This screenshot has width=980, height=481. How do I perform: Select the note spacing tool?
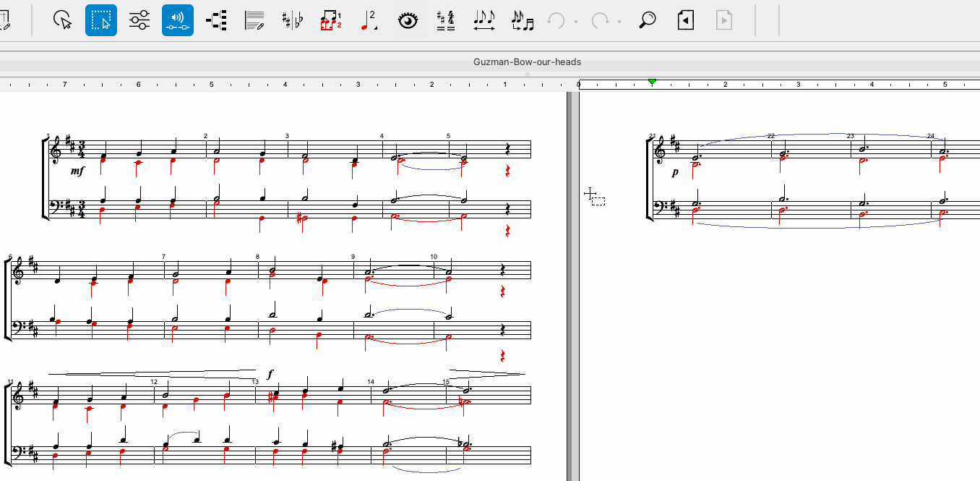point(484,20)
